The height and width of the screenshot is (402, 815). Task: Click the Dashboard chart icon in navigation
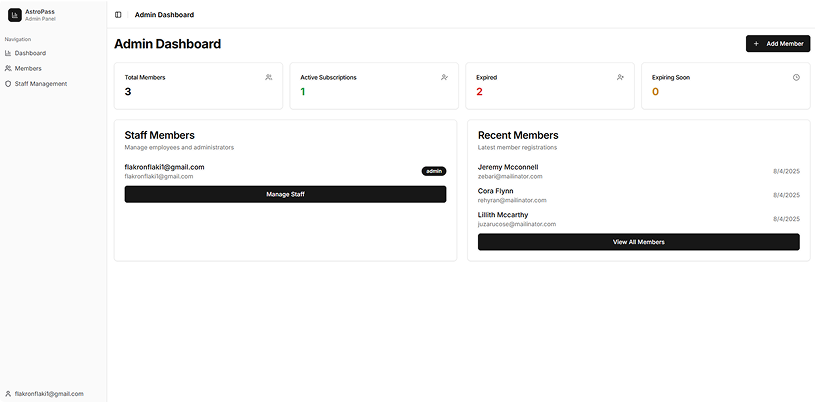tap(8, 53)
